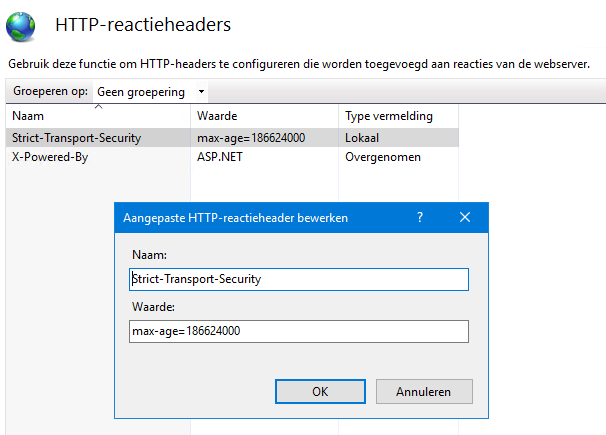606x435 pixels.
Task: Click the dialog title bar text
Action: click(235, 218)
